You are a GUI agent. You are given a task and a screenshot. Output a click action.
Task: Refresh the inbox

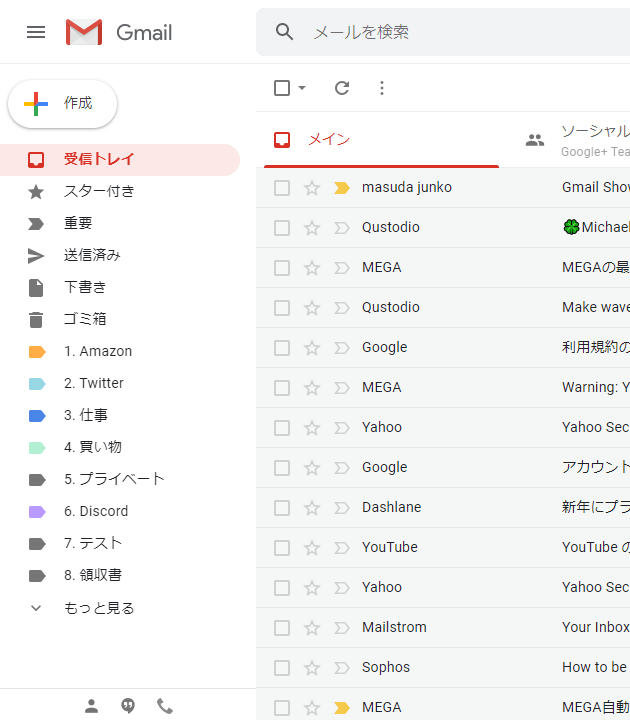point(342,88)
